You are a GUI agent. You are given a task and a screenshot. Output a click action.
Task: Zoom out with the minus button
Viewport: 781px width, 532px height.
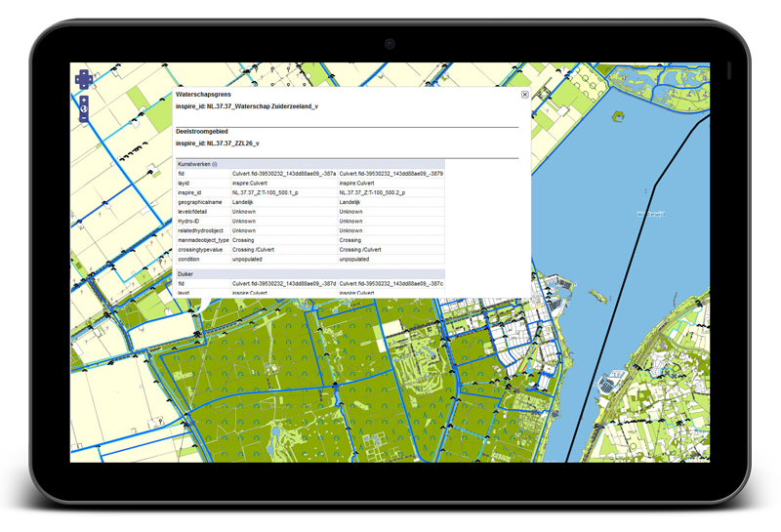pyautogui.click(x=84, y=118)
